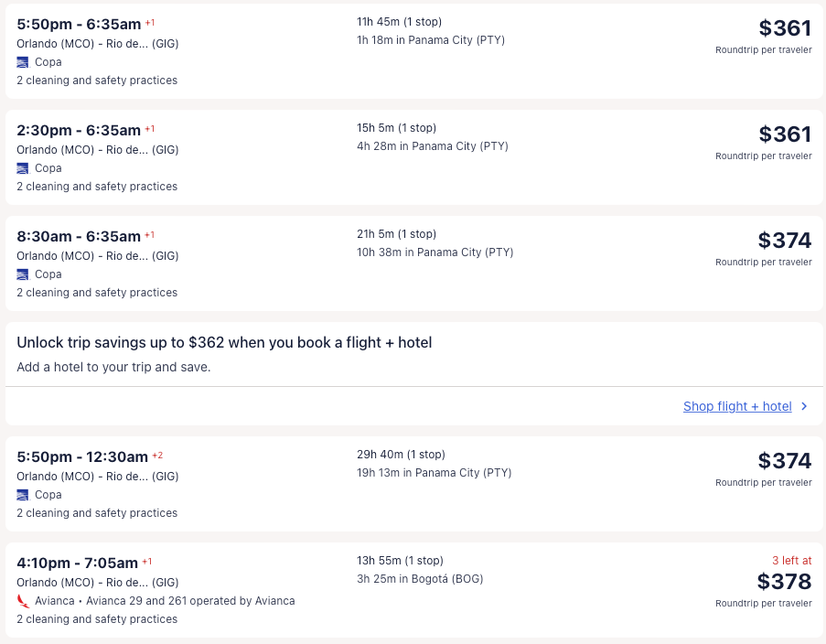
Task: Click the Copa logo on the 2:30pm flight
Action: coord(23,168)
